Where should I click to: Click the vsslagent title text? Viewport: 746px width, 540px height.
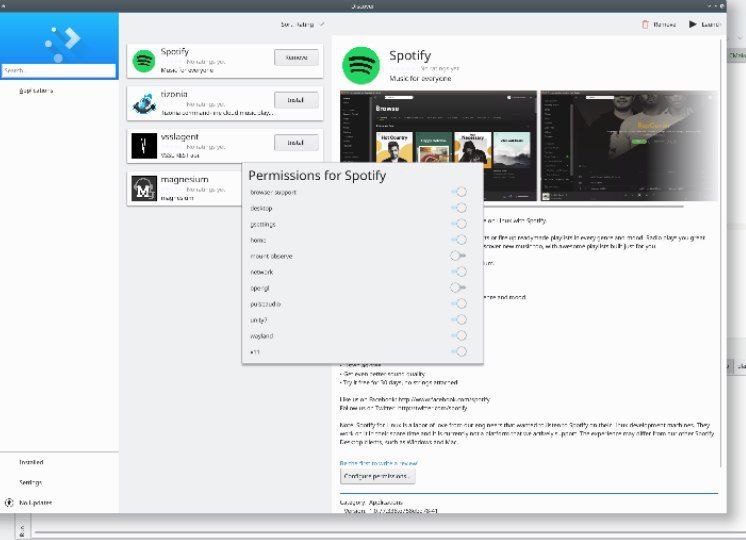point(179,137)
